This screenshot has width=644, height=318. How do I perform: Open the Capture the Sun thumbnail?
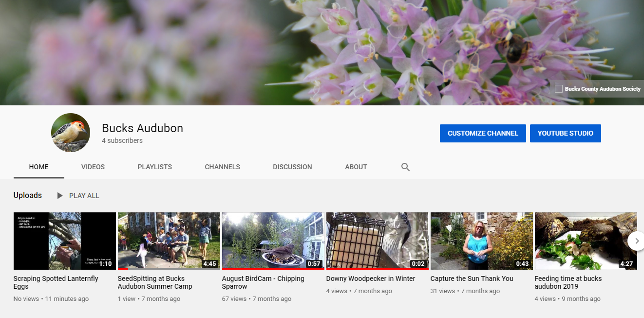(482, 241)
